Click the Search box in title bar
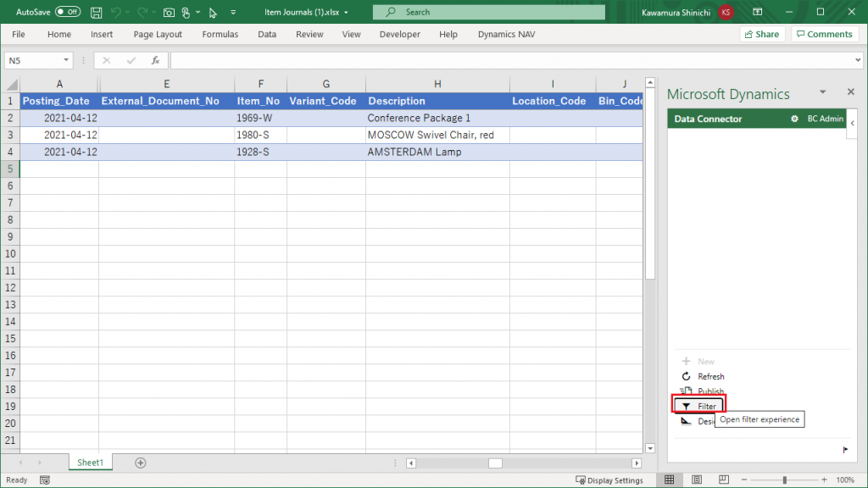This screenshot has height=488, width=868. (489, 12)
